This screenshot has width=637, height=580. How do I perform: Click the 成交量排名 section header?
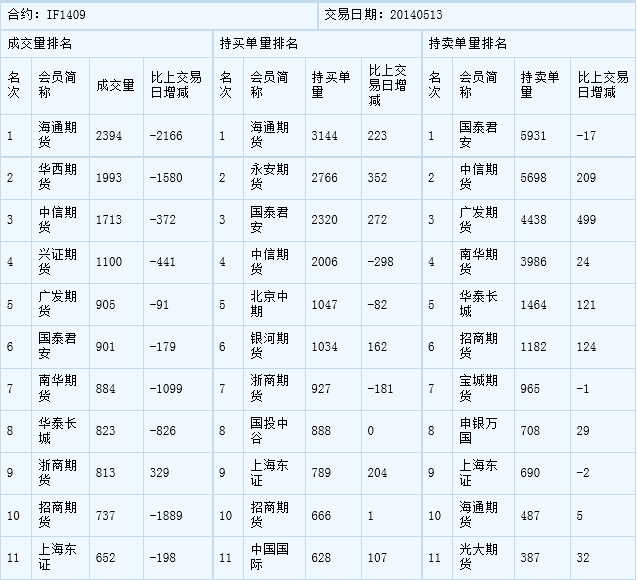[x=39, y=44]
